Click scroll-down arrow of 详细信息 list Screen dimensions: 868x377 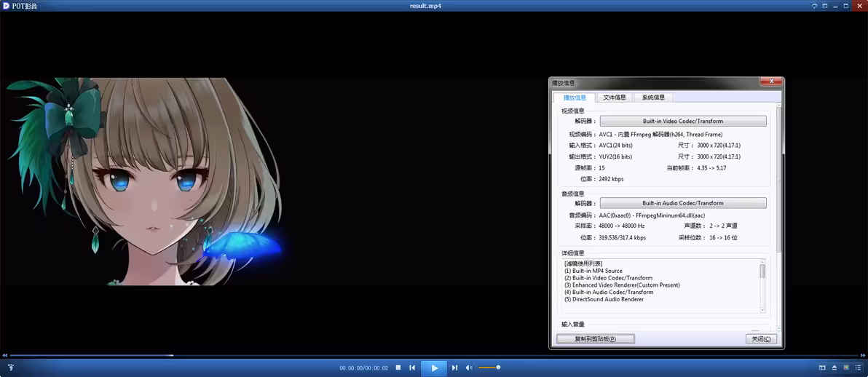(x=762, y=309)
